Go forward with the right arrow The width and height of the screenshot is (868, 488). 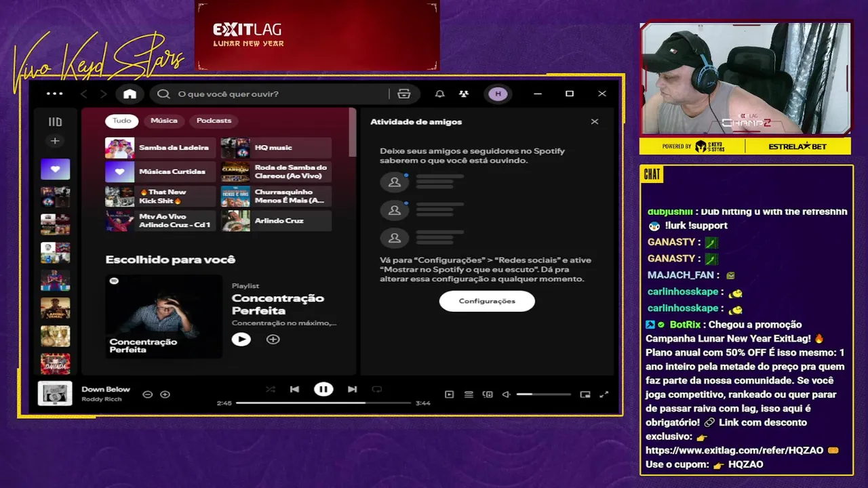[x=103, y=94]
